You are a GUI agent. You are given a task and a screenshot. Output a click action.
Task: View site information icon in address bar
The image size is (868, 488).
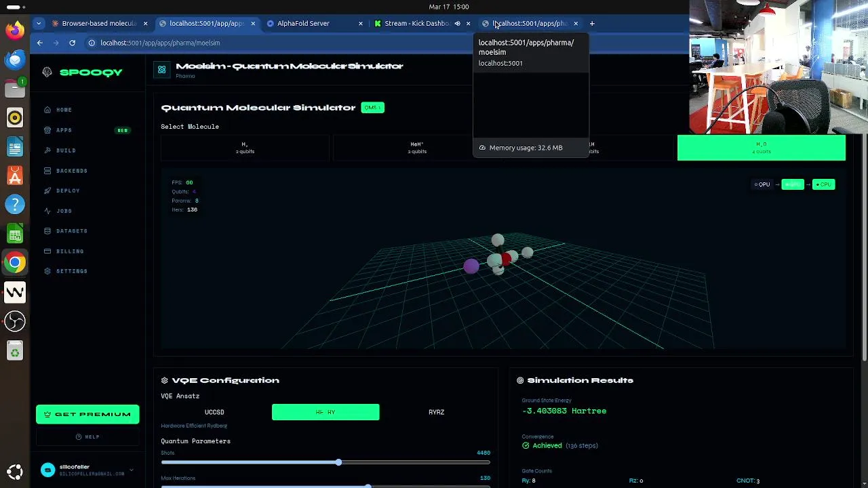(x=92, y=43)
